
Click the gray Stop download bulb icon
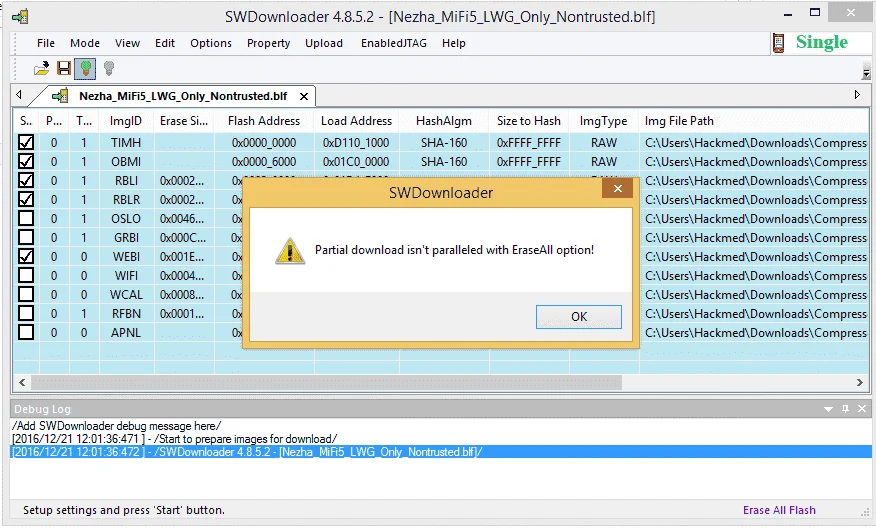coord(109,69)
